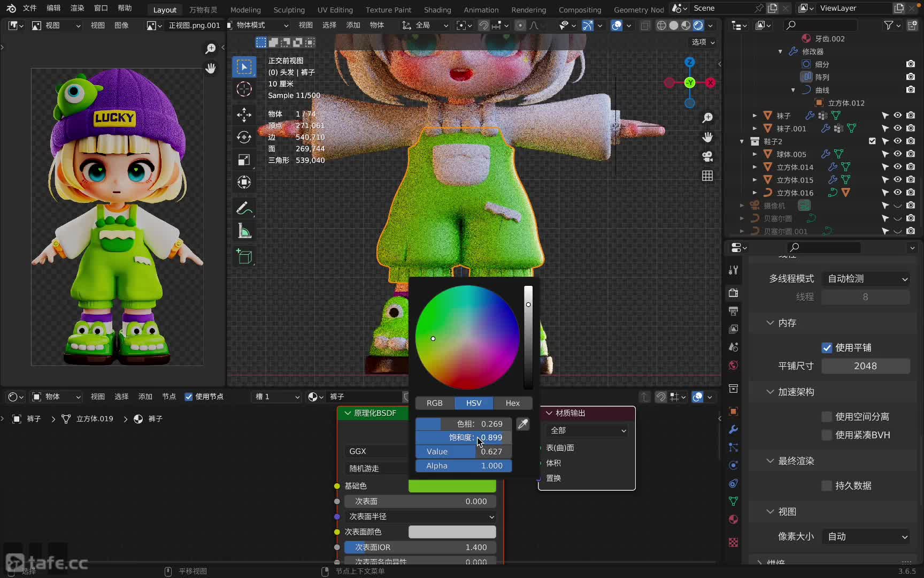Click 添加 in node editor header
Screen dimensions: 924x578
pyautogui.click(x=145, y=397)
